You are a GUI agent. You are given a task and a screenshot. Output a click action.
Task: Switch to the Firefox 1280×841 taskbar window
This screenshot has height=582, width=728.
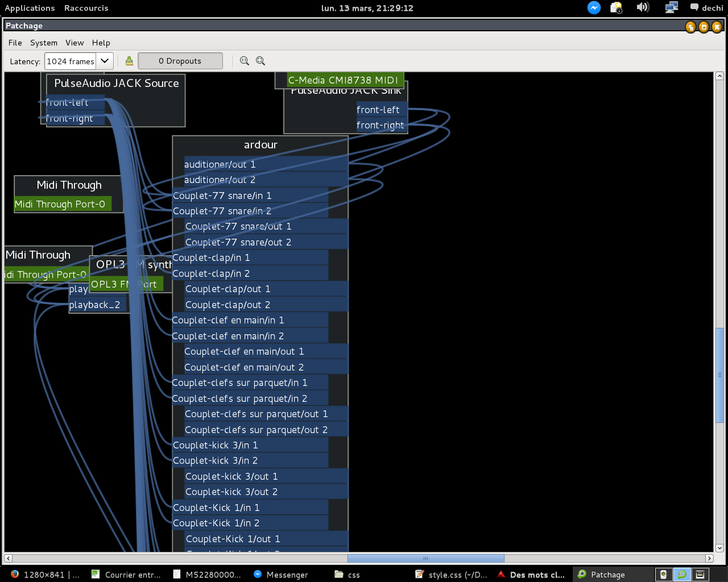[44, 575]
